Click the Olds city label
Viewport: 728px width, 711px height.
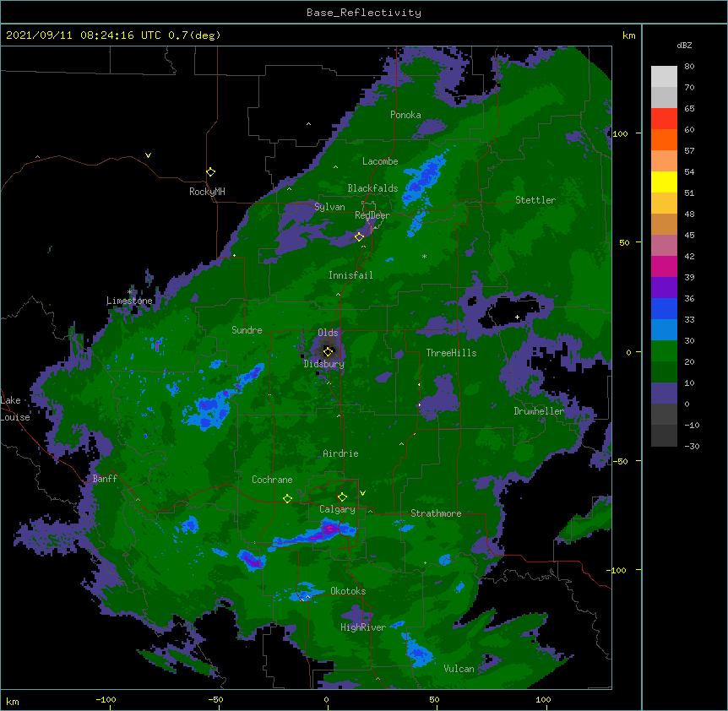point(328,333)
